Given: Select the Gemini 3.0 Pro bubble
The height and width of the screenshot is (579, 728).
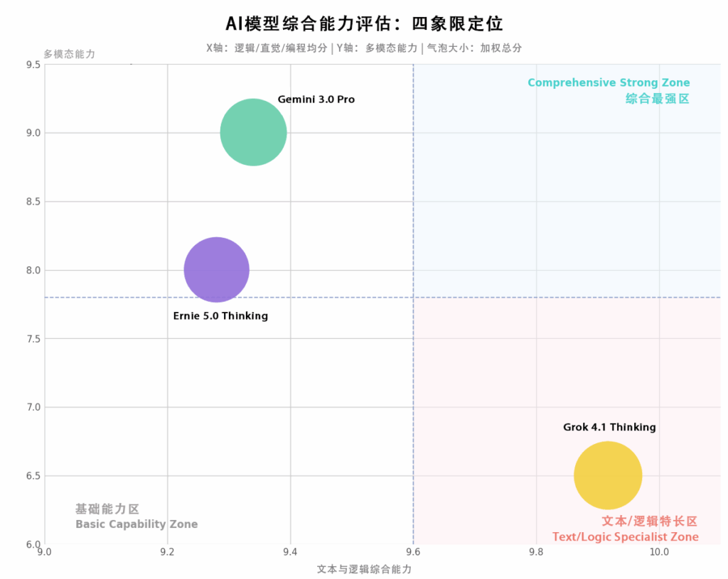Looking at the screenshot, I should (253, 131).
